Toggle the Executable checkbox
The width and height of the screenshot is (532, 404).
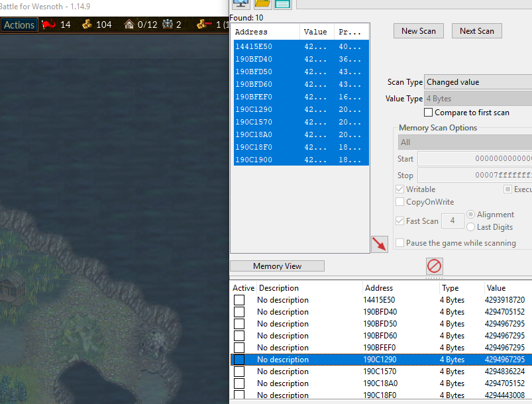pyautogui.click(x=507, y=189)
